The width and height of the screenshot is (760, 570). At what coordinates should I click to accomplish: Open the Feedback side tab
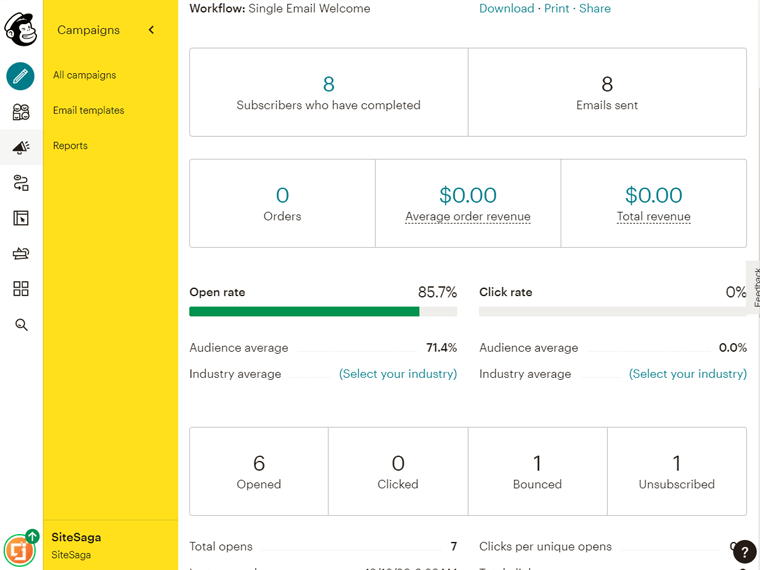coord(754,287)
